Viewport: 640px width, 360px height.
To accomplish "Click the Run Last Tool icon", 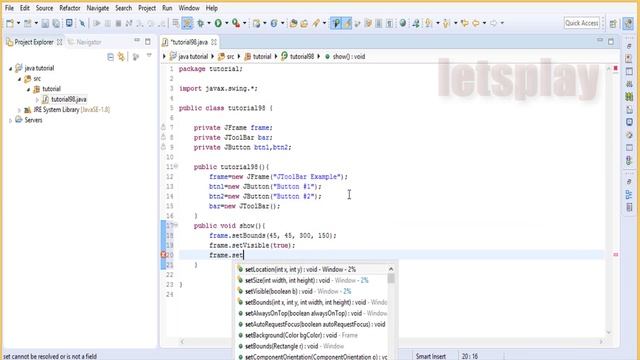I will [236, 23].
